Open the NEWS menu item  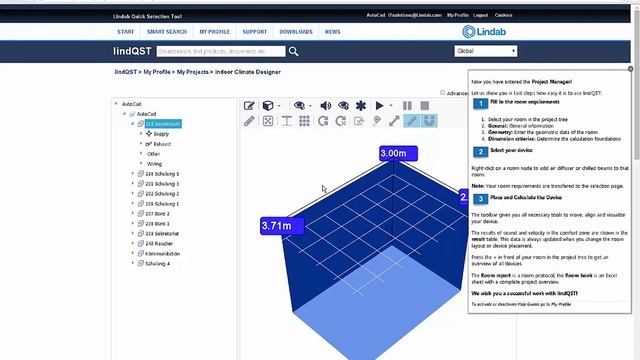(x=332, y=32)
